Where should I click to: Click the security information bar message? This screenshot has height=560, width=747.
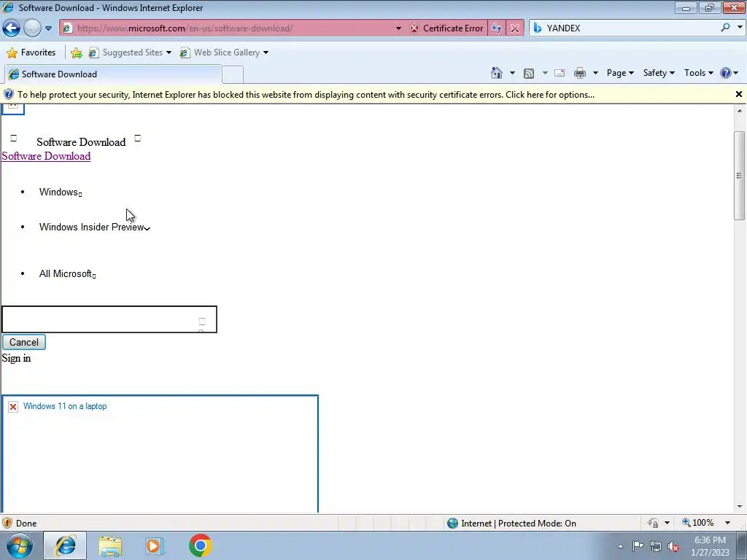pyautogui.click(x=306, y=95)
